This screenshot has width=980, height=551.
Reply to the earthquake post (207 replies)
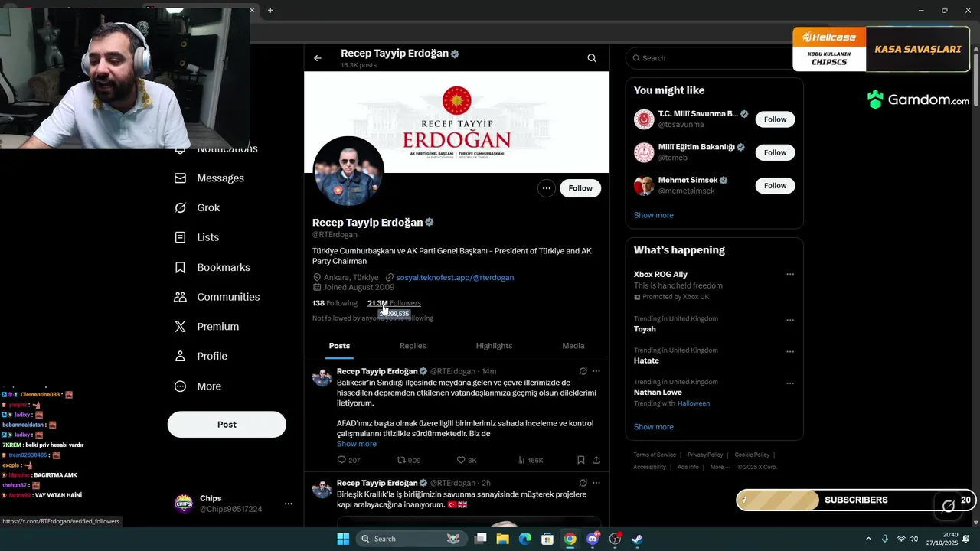(348, 460)
